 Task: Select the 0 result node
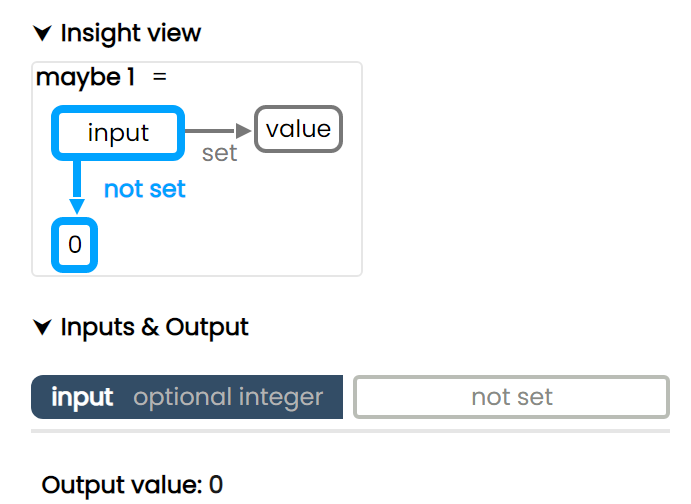coord(75,243)
